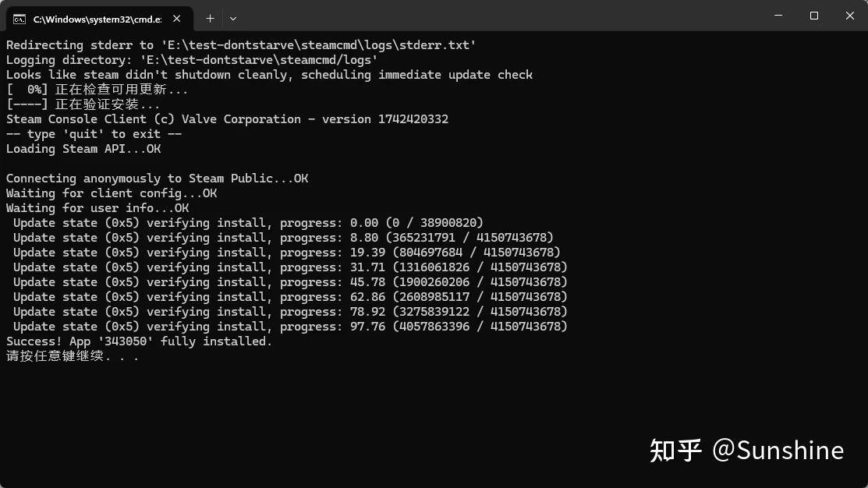Expand the new-tab profile dropdown chevron
This screenshot has width=868, height=488.
(x=233, y=19)
